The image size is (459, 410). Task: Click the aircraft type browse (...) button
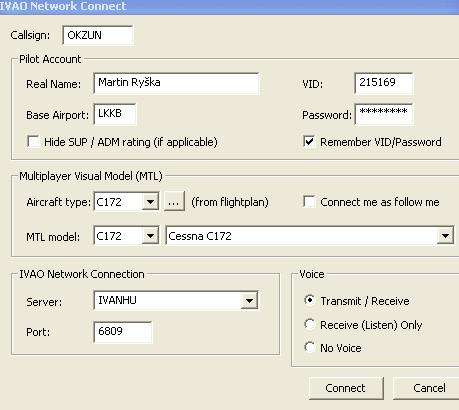pos(174,202)
